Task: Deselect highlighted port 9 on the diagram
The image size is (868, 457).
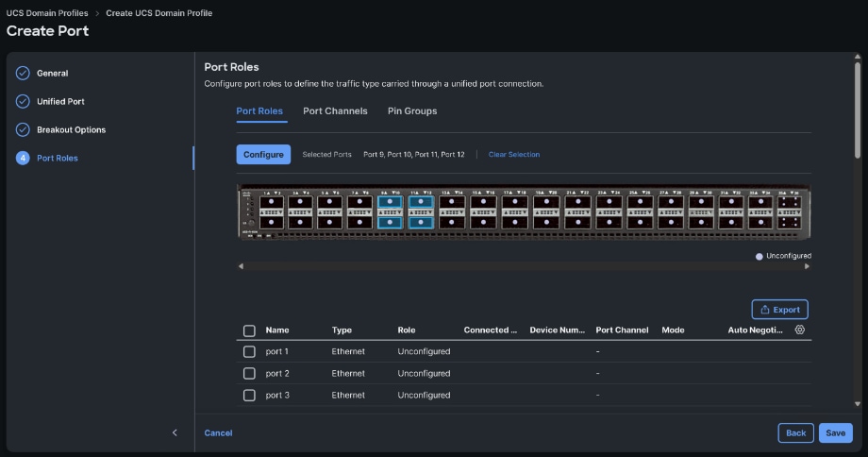Action: pyautogui.click(x=390, y=202)
